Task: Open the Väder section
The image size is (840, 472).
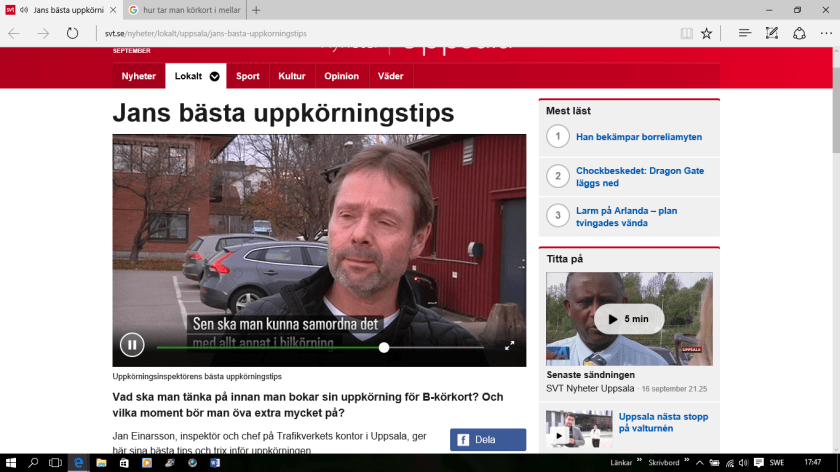Action: point(391,76)
